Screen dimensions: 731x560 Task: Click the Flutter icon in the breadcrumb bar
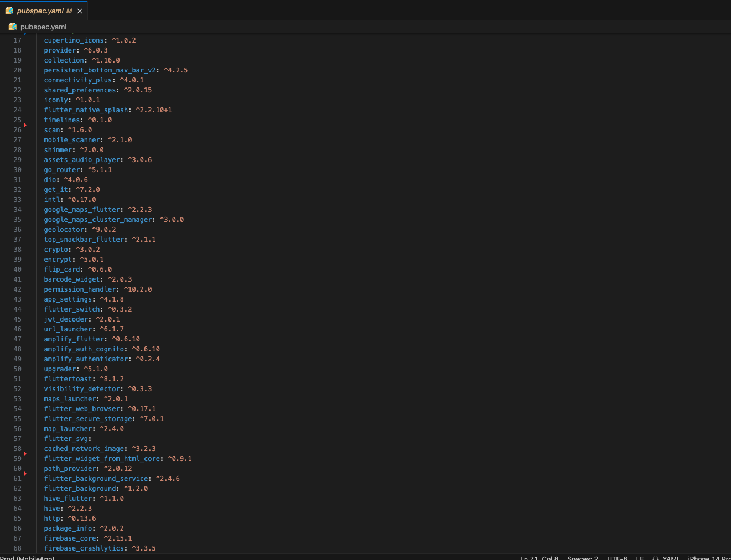coord(12,26)
